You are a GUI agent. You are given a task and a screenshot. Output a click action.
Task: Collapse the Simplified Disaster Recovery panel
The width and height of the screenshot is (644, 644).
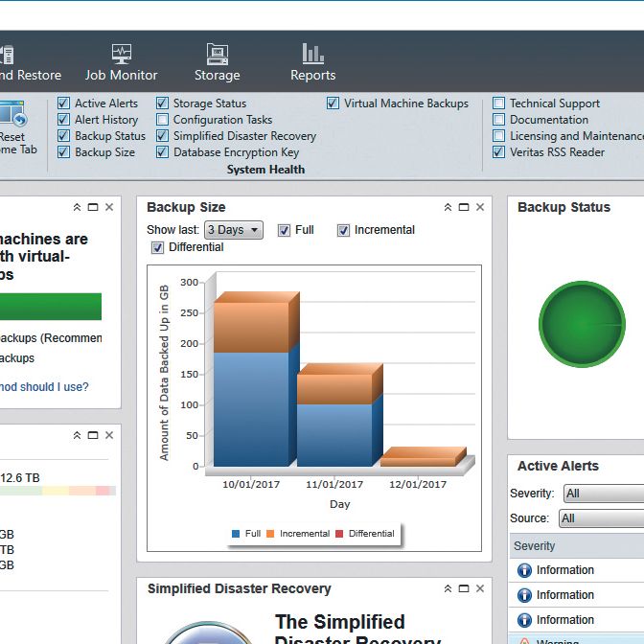(x=448, y=588)
